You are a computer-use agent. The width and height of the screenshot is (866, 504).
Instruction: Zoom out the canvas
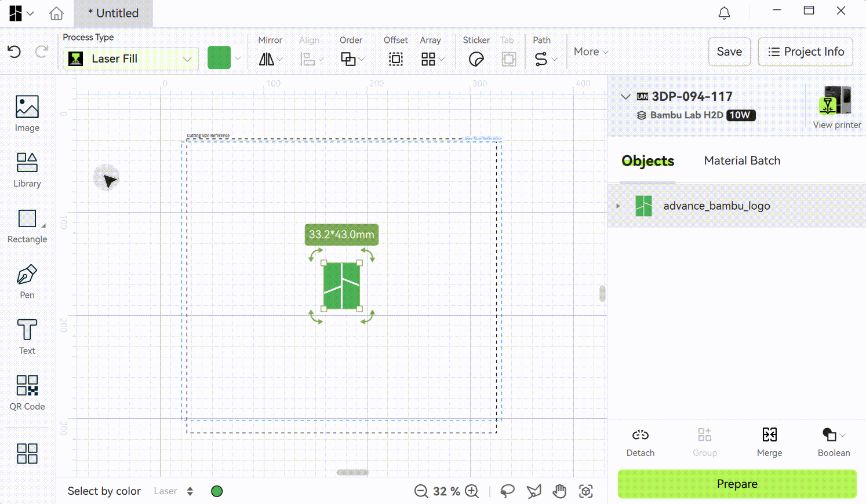[421, 491]
